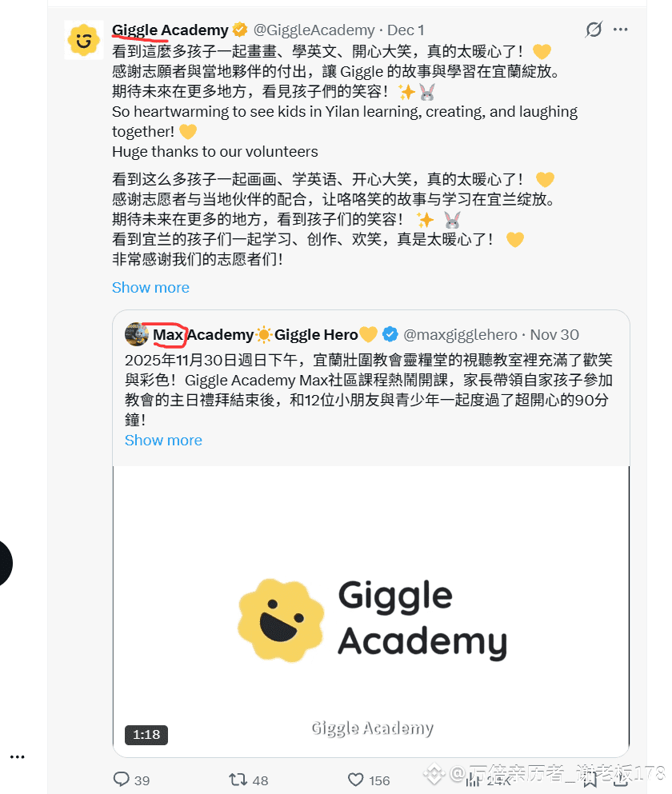The height and width of the screenshot is (794, 672).
Task: Open the @GiggleAcademy handle link
Action: tap(314, 30)
